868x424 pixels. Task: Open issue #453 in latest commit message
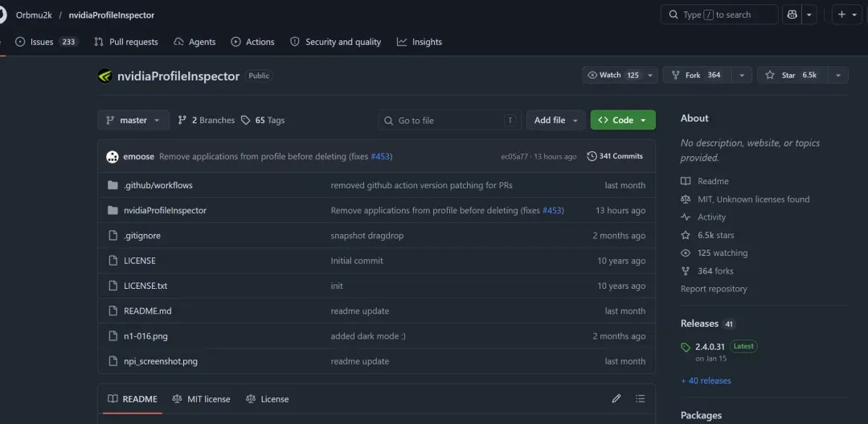(x=380, y=157)
